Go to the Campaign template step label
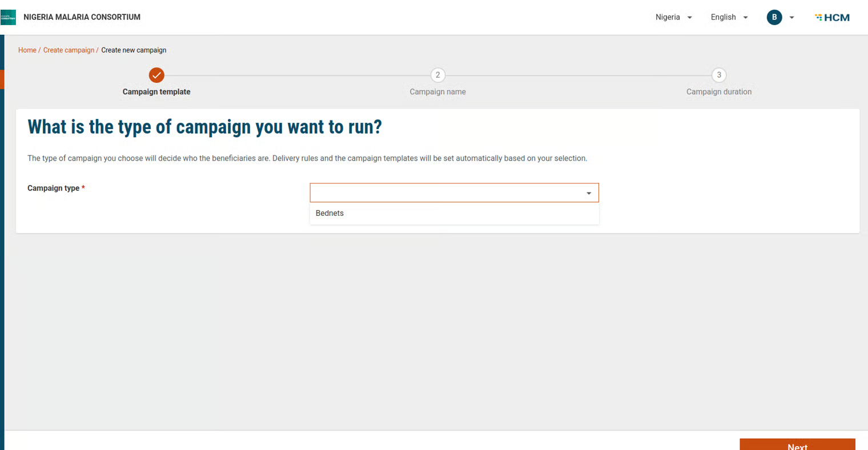Screen dimensions: 868x450 pyautogui.click(x=156, y=92)
